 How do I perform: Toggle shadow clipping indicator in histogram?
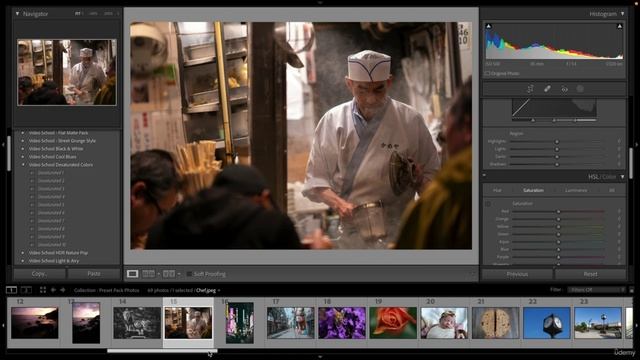[x=489, y=26]
